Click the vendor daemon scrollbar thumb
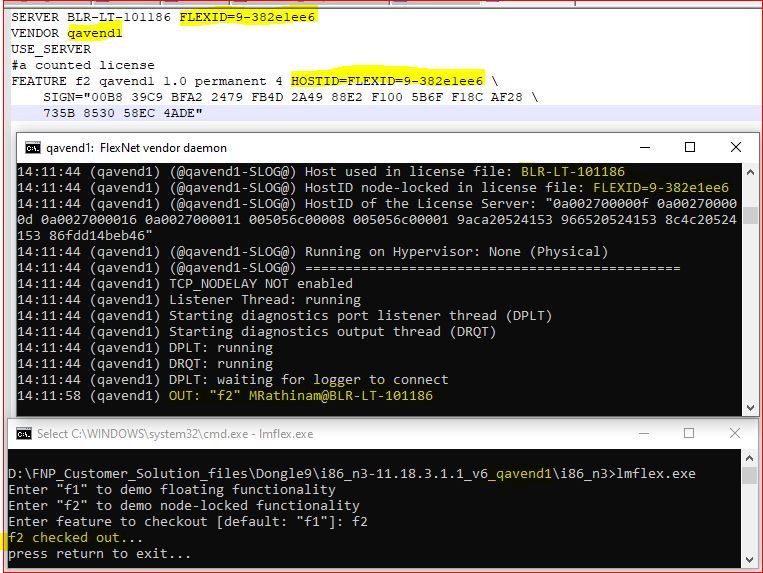 [x=750, y=215]
